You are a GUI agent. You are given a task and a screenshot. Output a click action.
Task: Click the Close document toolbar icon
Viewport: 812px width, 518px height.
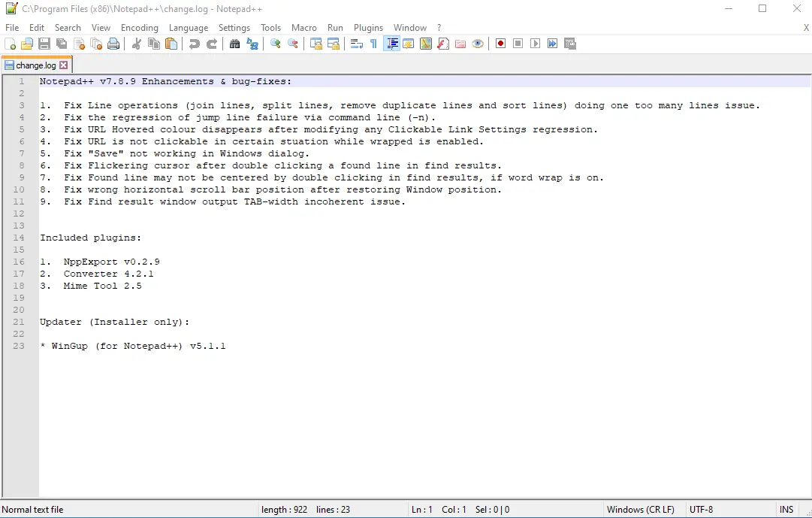click(x=79, y=44)
